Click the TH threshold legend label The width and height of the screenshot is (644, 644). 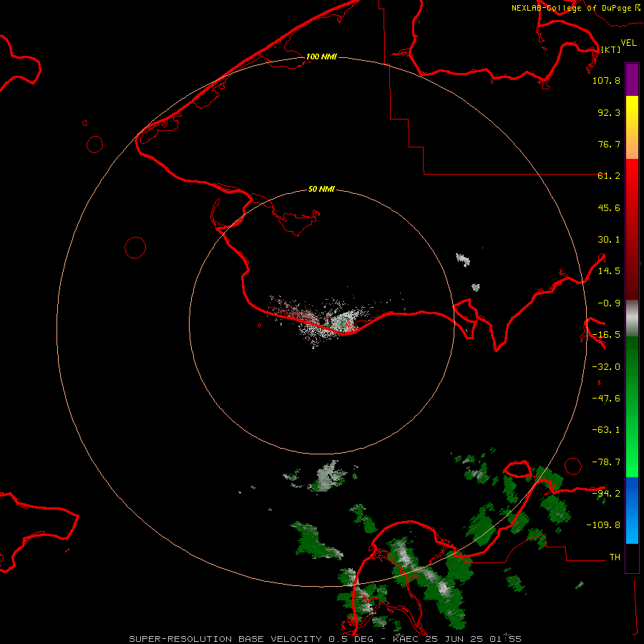pyautogui.click(x=615, y=557)
